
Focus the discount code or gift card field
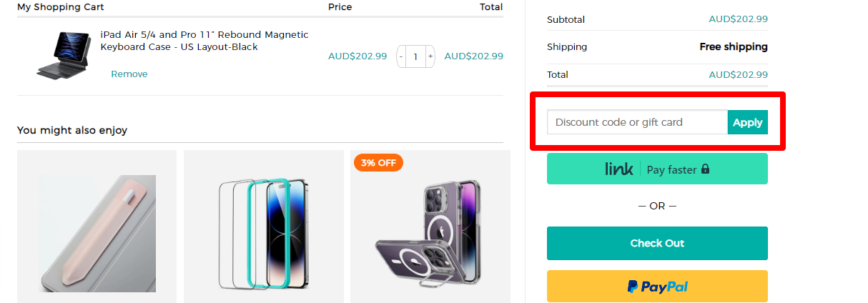tap(637, 122)
